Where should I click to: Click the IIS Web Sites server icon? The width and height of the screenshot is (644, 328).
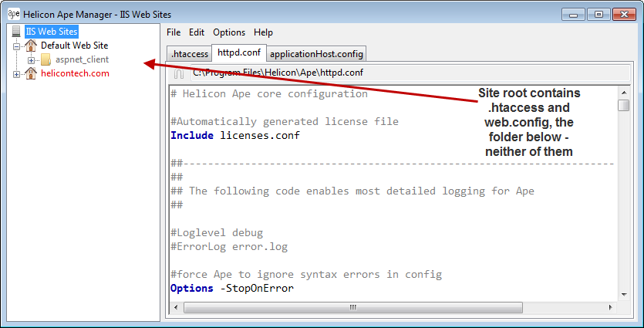(x=16, y=32)
